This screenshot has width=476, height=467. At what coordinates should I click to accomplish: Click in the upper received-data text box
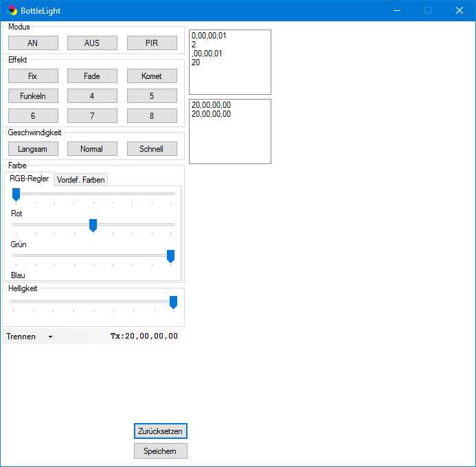[x=230, y=62]
